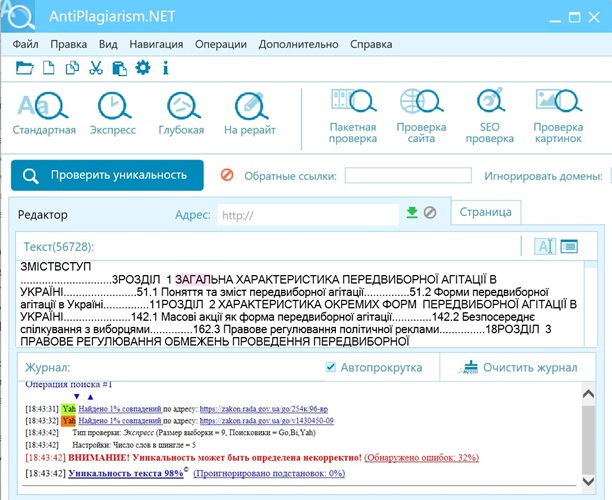Viewport: 612px width, 500px height.
Task: Click the green Yah search engine tag
Action: point(68,409)
